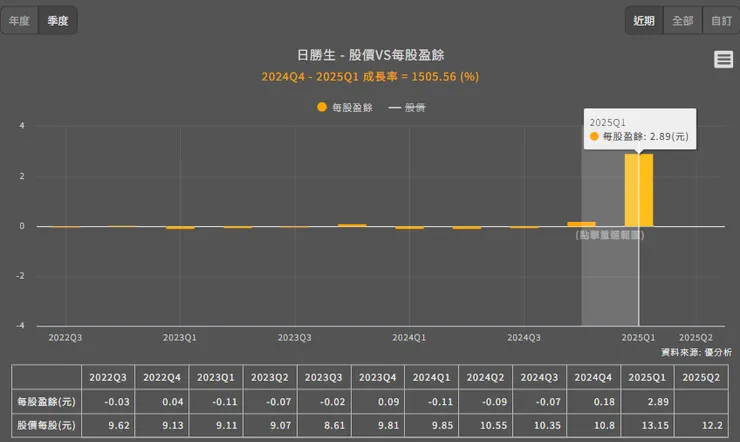Select the 2024Q2 table column header
Image resolution: width=740 pixels, height=442 pixels.
coord(485,377)
